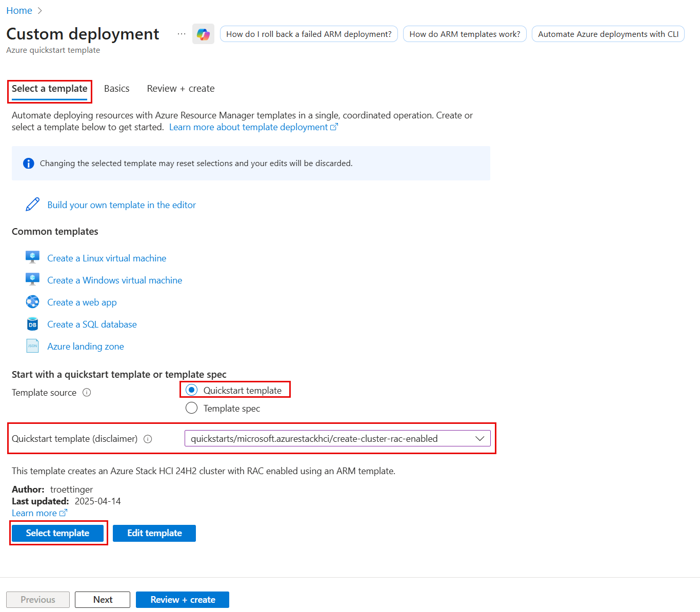700x612 pixels.
Task: Click the Template source label
Action: [x=44, y=393]
